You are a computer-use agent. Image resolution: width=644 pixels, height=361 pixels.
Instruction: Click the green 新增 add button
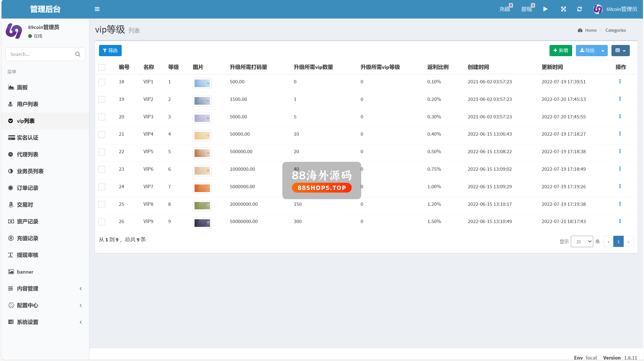pos(560,51)
